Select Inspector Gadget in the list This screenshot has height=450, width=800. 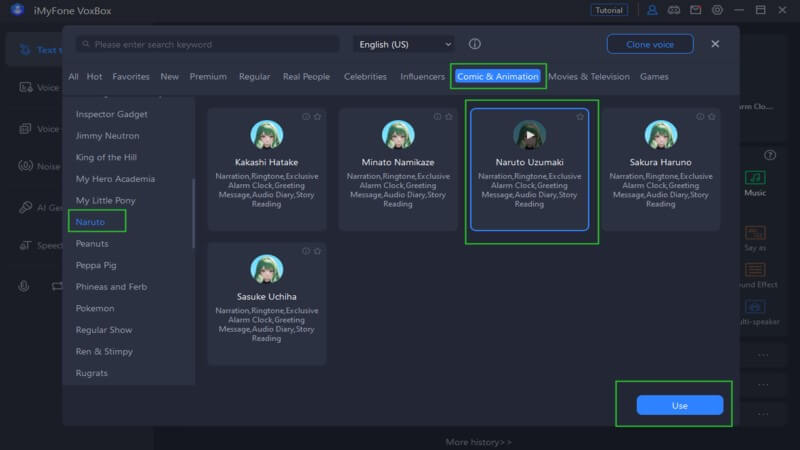(112, 114)
